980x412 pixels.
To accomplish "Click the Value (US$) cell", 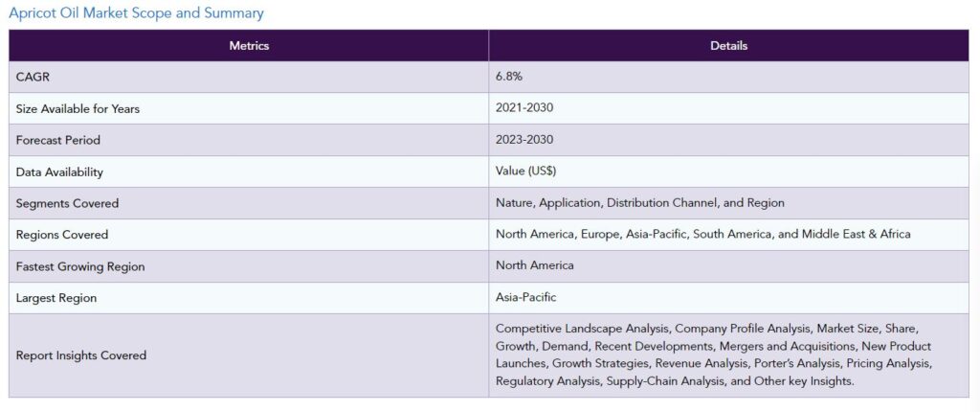I will [728, 172].
